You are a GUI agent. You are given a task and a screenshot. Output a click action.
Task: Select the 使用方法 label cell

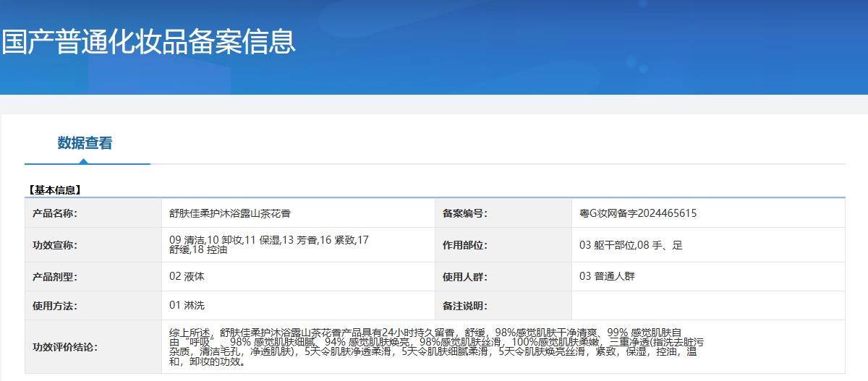[55, 306]
